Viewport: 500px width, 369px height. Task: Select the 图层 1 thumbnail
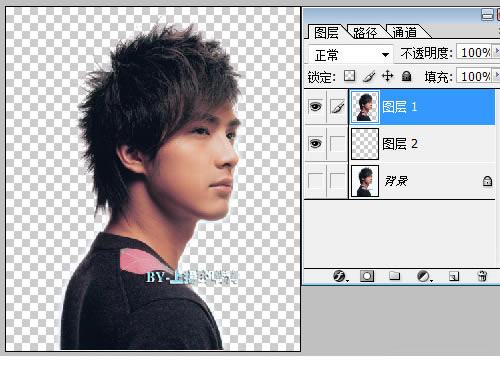tap(365, 107)
